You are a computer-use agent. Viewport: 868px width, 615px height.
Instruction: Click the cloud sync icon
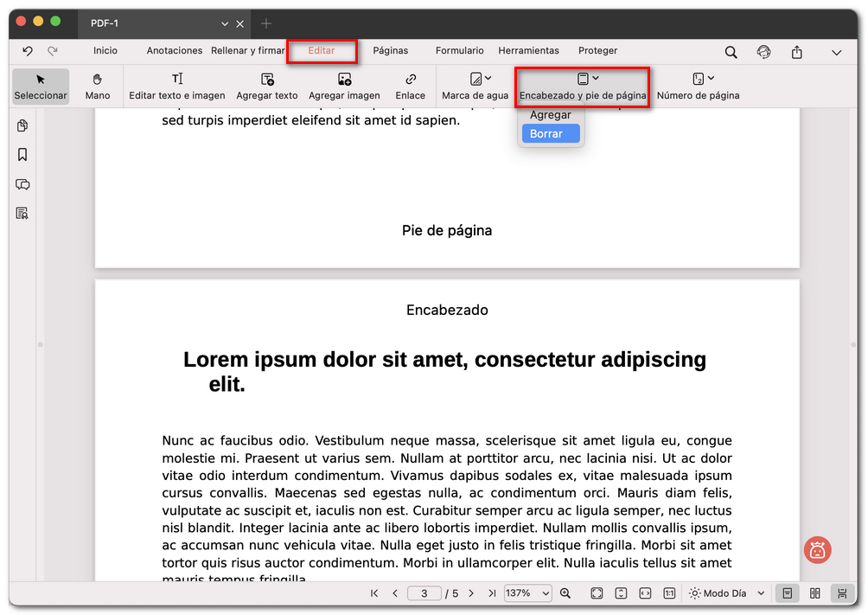point(763,52)
